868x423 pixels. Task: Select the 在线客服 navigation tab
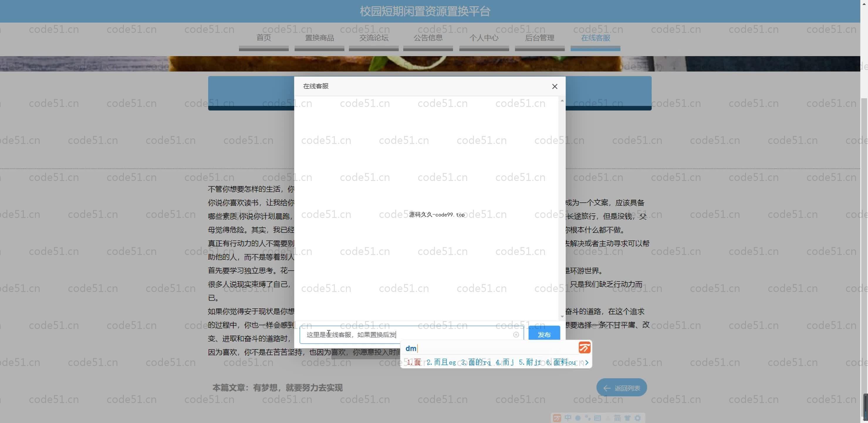click(x=595, y=38)
